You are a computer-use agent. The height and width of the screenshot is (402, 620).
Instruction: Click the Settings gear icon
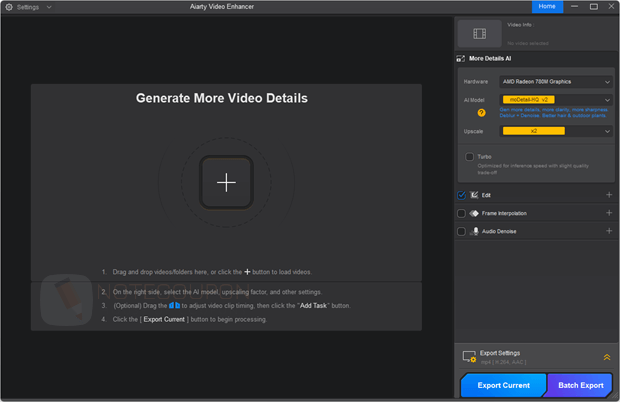[x=9, y=7]
